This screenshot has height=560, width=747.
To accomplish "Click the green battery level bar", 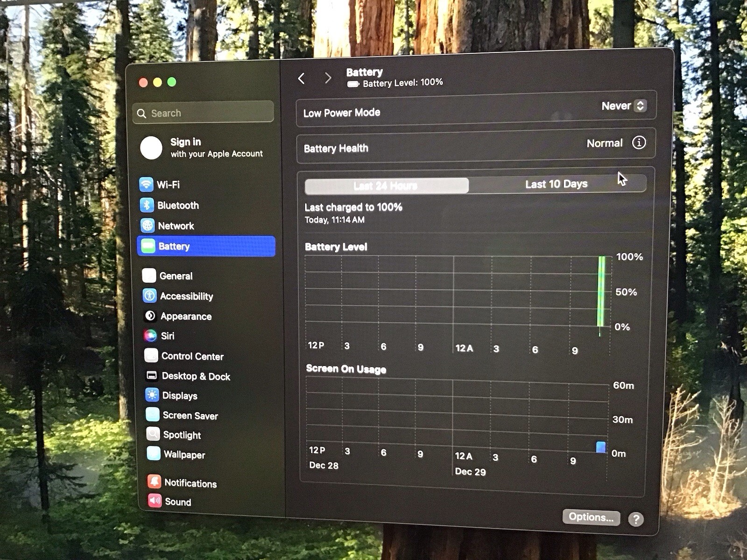I will (x=601, y=292).
